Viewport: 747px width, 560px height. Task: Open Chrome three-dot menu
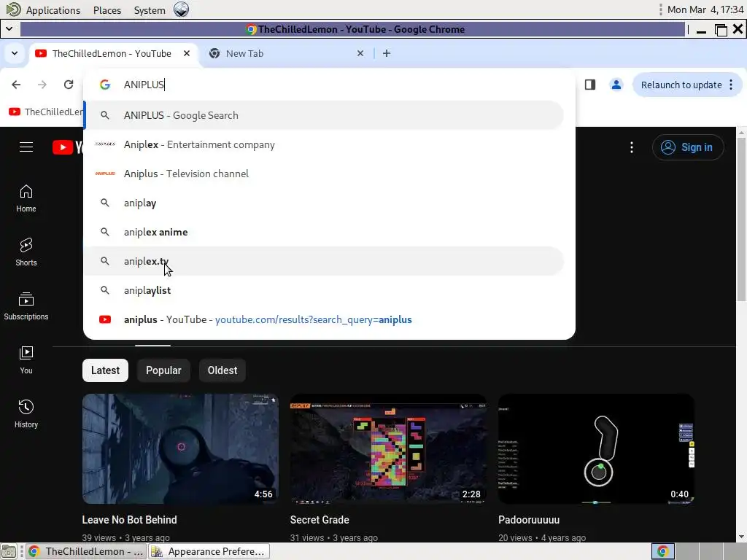click(x=731, y=85)
